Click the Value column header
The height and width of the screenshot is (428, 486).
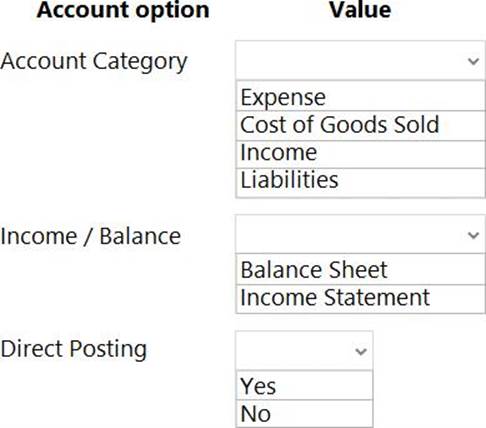click(x=360, y=10)
